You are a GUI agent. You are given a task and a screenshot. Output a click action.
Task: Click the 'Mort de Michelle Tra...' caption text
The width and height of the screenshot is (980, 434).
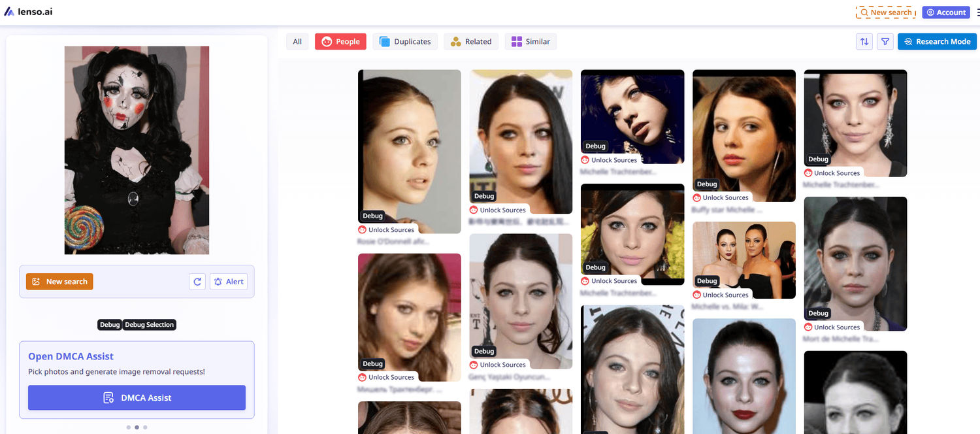pos(841,339)
